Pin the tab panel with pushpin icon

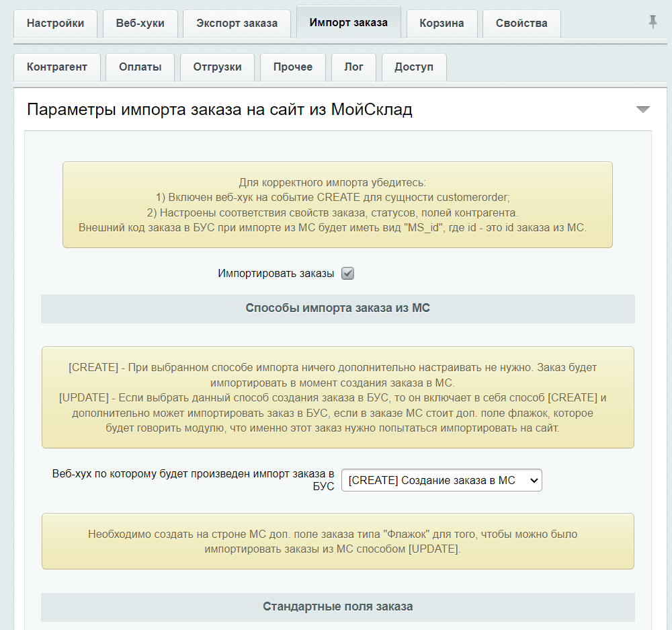point(653,22)
